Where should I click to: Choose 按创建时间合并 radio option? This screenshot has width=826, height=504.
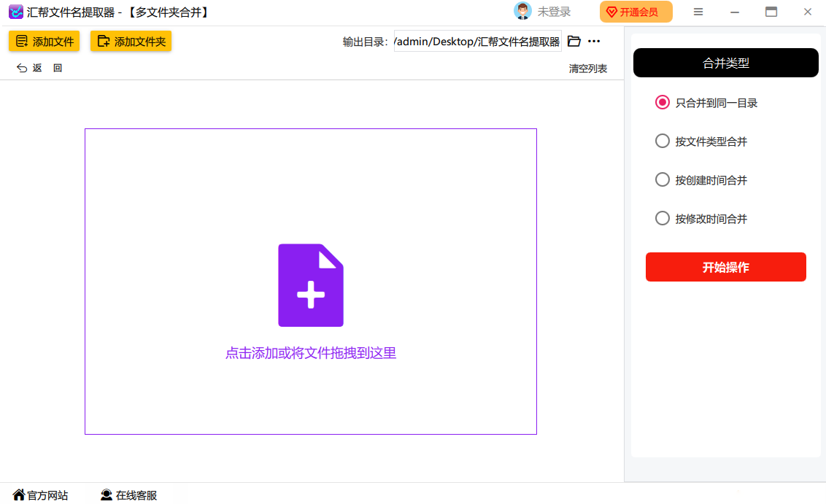tap(663, 180)
